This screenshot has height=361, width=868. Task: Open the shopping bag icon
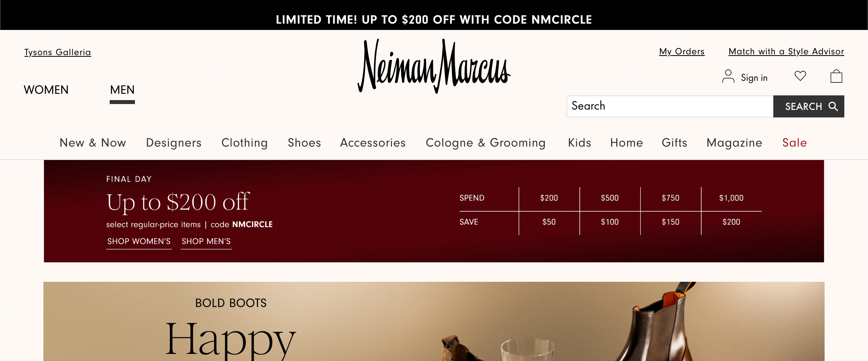point(836,76)
